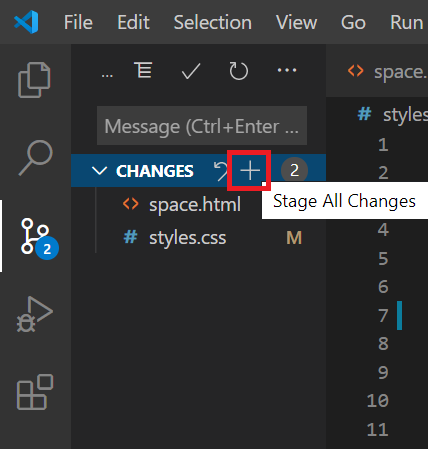The image size is (428, 449).
Task: Open source control More Actions ellipsis
Action: [287, 70]
